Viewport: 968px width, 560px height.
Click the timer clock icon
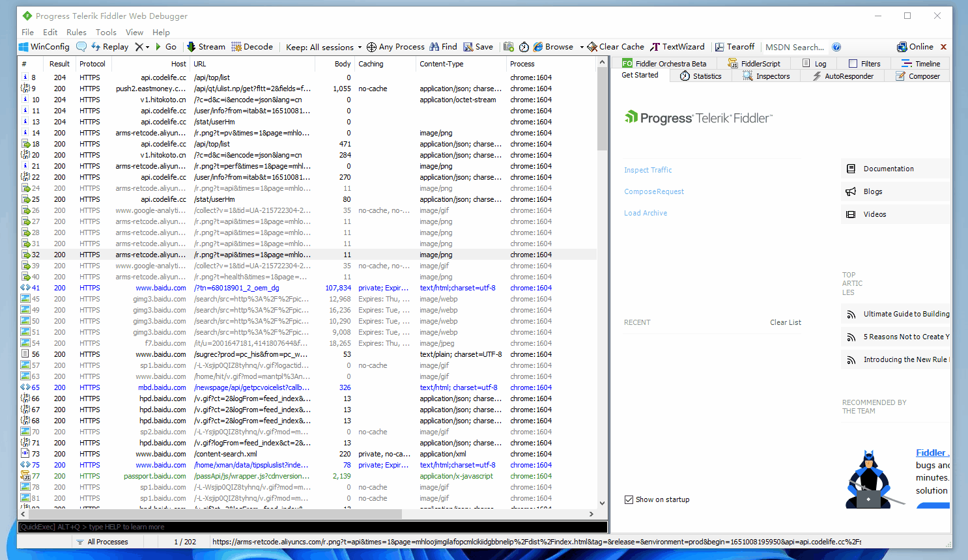[x=524, y=47]
